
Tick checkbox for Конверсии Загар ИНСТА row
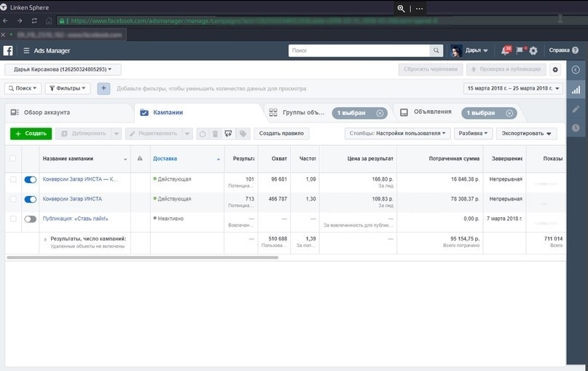coord(12,199)
